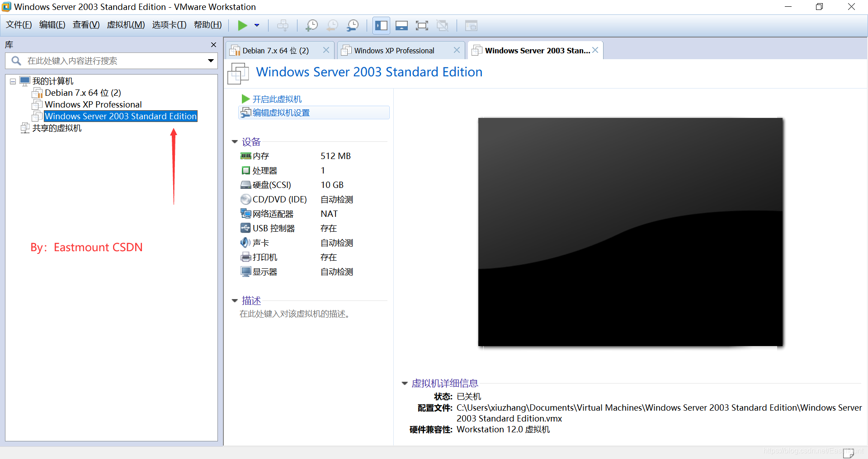This screenshot has height=459, width=868.
Task: Close the Windows Server 2003 tab
Action: point(595,50)
